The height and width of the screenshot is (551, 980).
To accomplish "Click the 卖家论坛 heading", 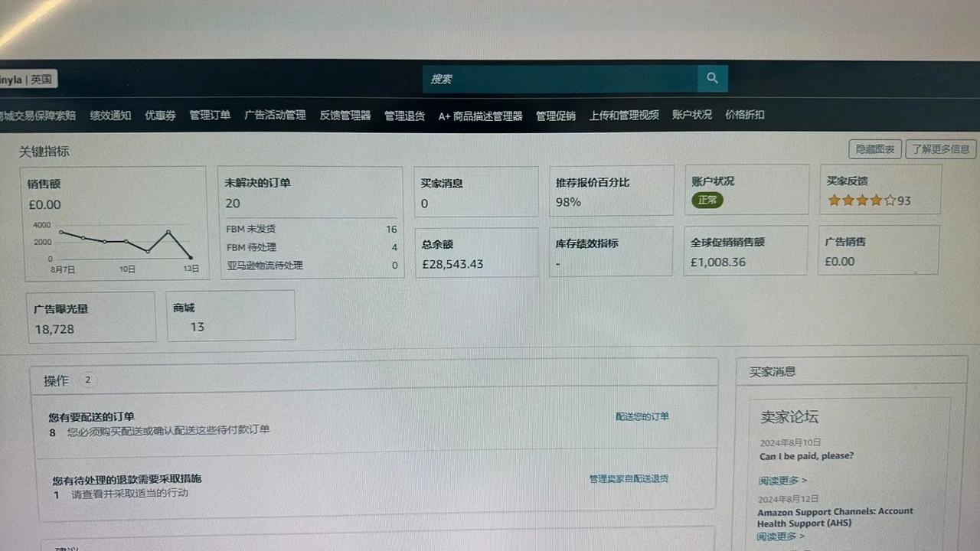I will click(x=789, y=417).
